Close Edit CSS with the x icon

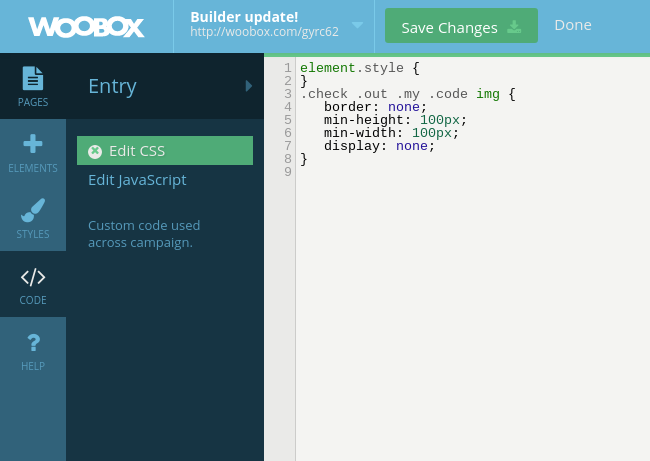95,152
